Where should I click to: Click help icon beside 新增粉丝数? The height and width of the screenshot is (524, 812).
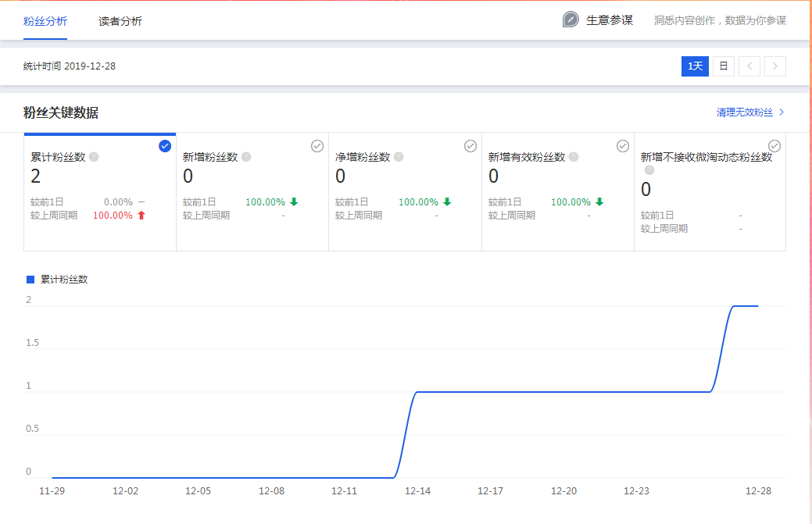pos(246,157)
